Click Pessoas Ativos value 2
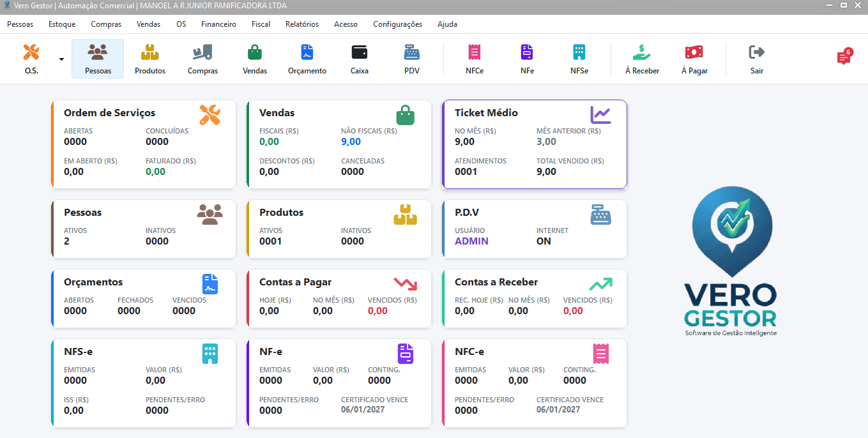The width and height of the screenshot is (868, 438). tap(67, 241)
